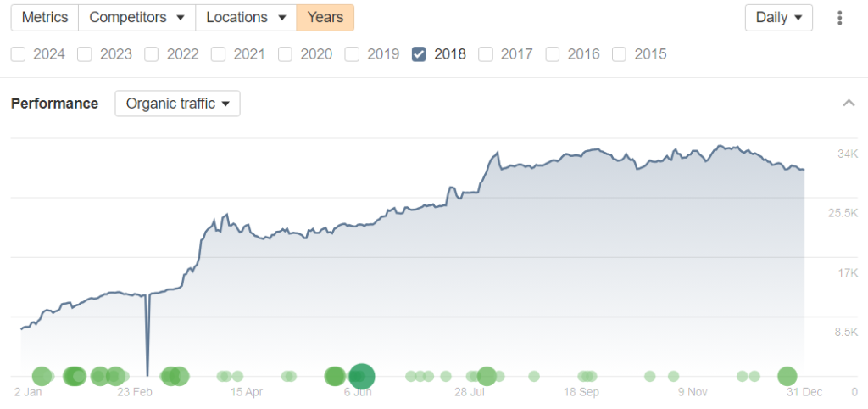Screen dimensions: 868x409
Task: Check the 2015 year checkbox
Action: pyautogui.click(x=619, y=54)
